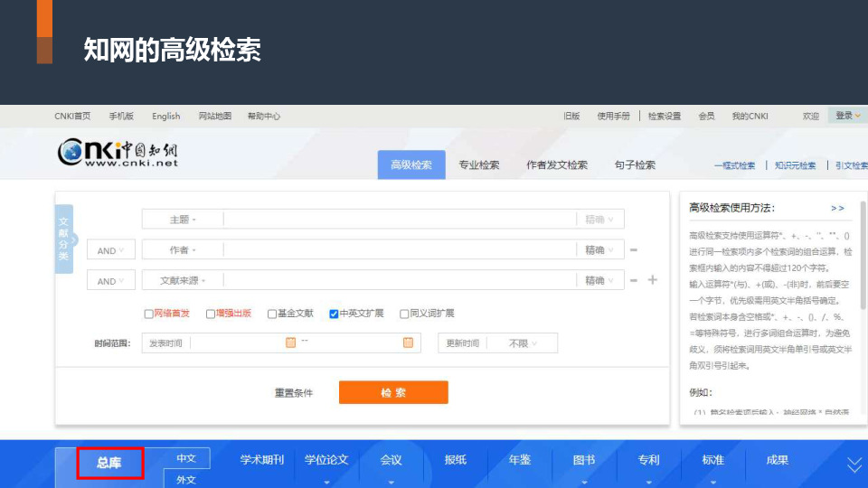Remove the 文献来源 search row with minus
Viewport: 868px width, 488px height.
[634, 280]
